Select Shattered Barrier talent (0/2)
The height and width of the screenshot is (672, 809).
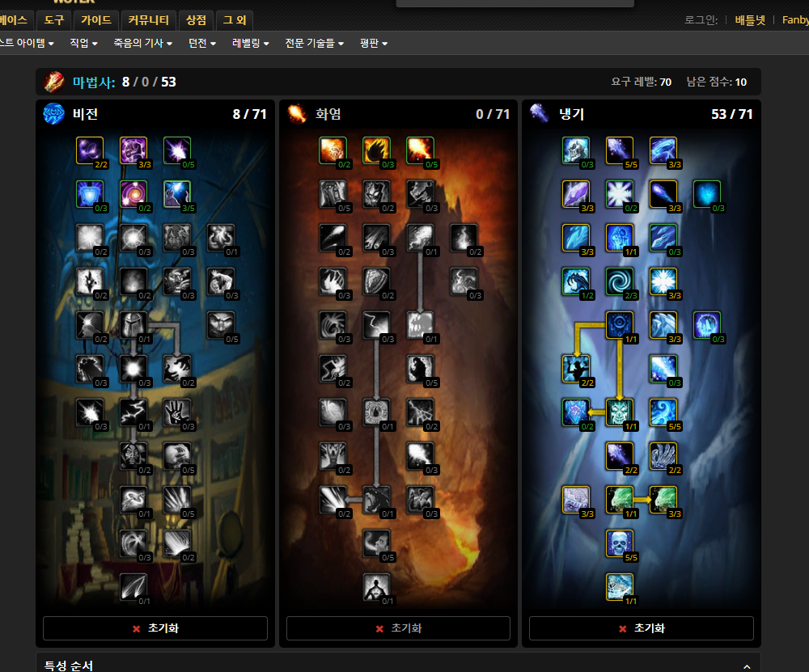576,412
